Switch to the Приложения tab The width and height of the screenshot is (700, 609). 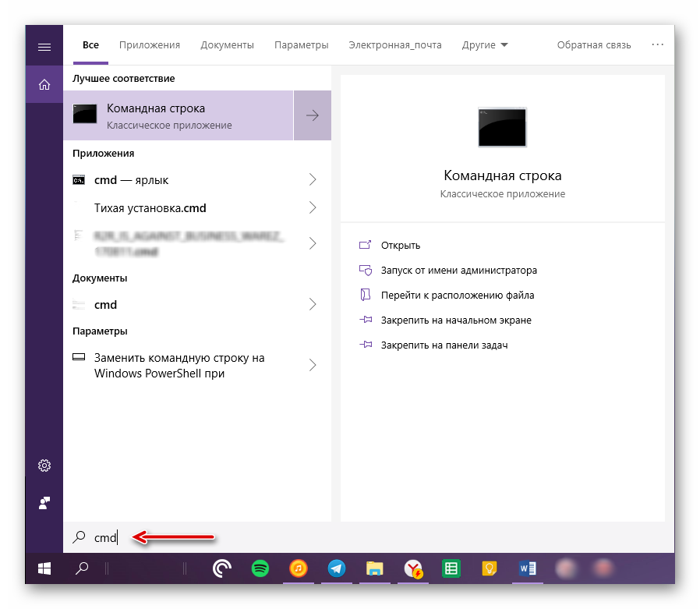click(x=150, y=45)
